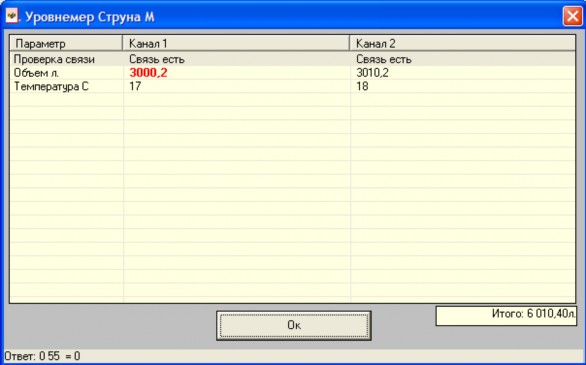
Task: Click the Итого: 6 010,40л. field
Action: pos(506,316)
